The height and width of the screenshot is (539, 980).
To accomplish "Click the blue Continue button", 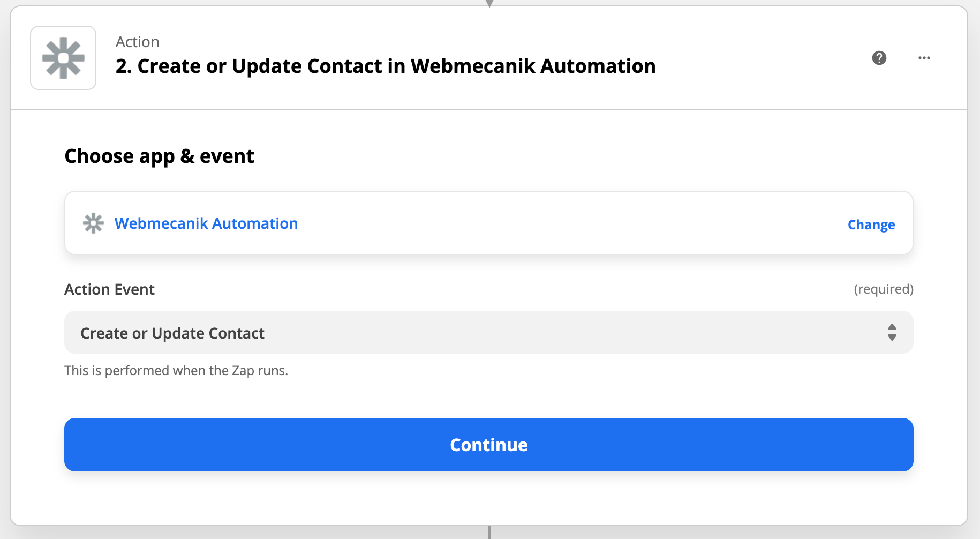I will pyautogui.click(x=488, y=445).
